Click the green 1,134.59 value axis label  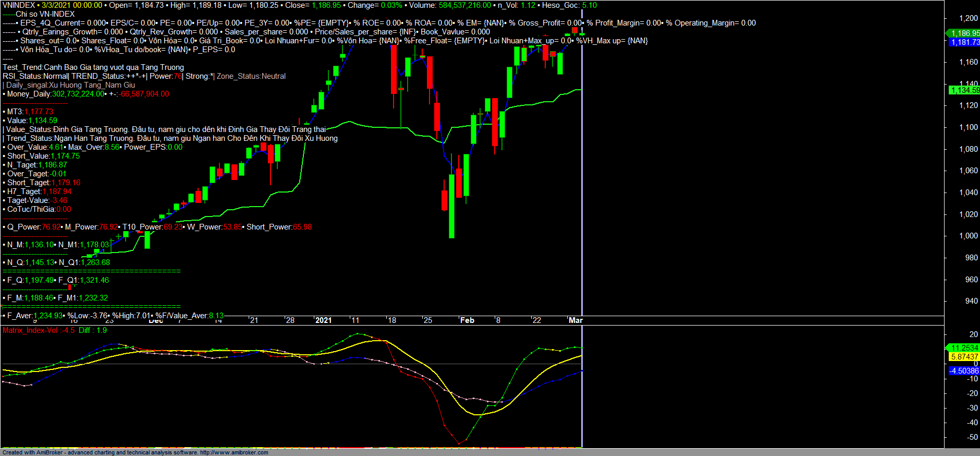pyautogui.click(x=964, y=90)
